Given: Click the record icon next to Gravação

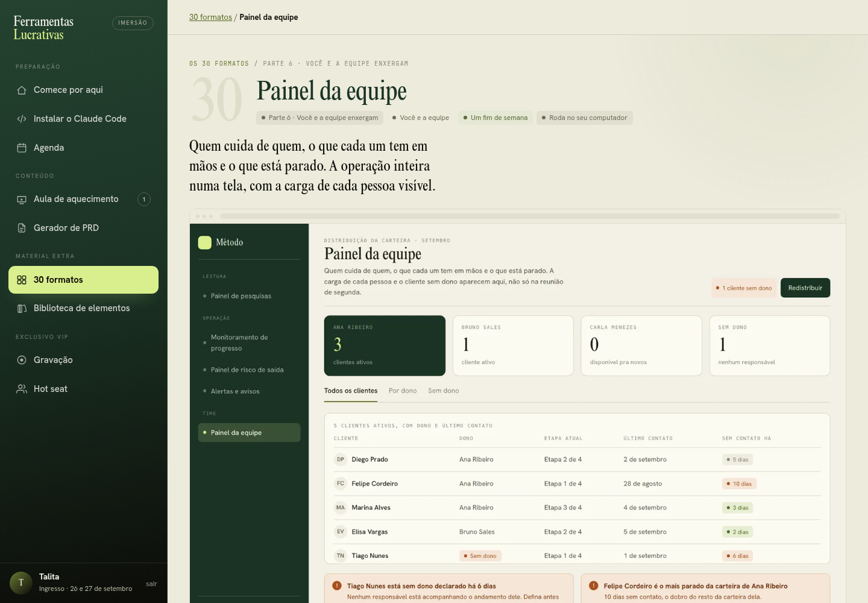Looking at the screenshot, I should pyautogui.click(x=22, y=360).
